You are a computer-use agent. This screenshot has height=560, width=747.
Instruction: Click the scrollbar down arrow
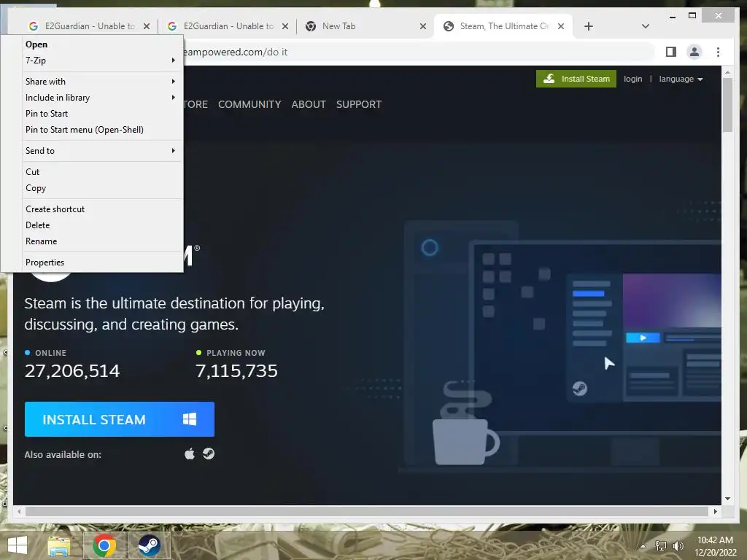727,499
